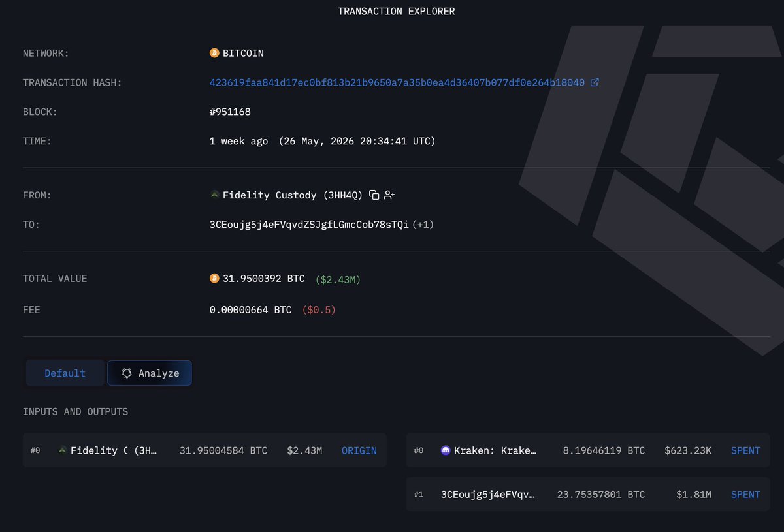Click the $623.23K output value

pyautogui.click(x=688, y=450)
